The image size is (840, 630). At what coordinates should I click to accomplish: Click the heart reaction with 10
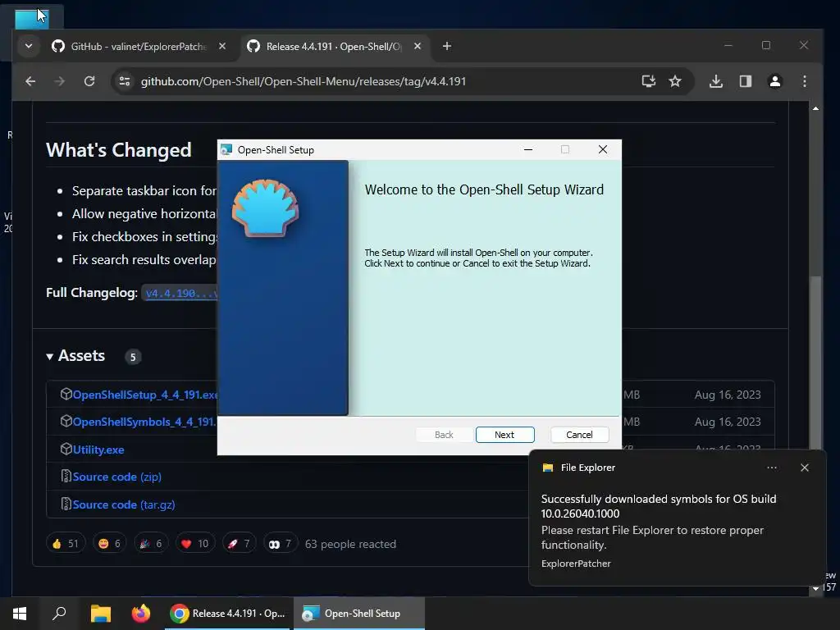(194, 544)
